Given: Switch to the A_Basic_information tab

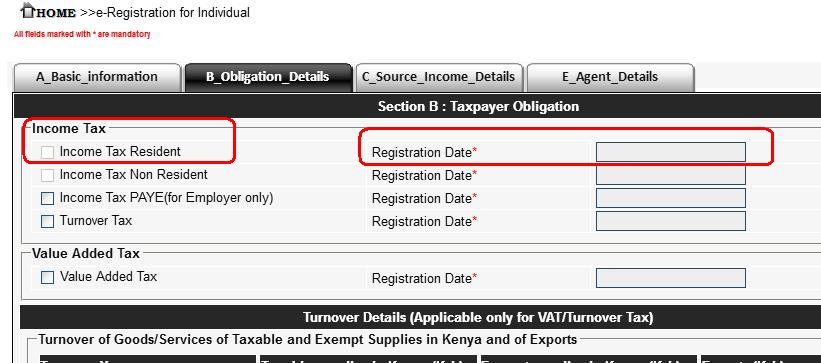Looking at the screenshot, I should pos(97,77).
